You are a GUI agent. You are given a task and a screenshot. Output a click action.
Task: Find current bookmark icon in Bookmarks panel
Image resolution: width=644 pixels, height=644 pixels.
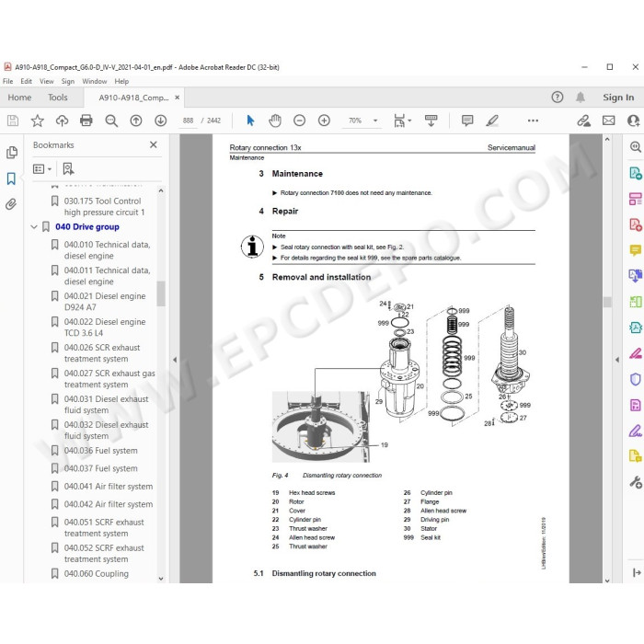click(68, 168)
